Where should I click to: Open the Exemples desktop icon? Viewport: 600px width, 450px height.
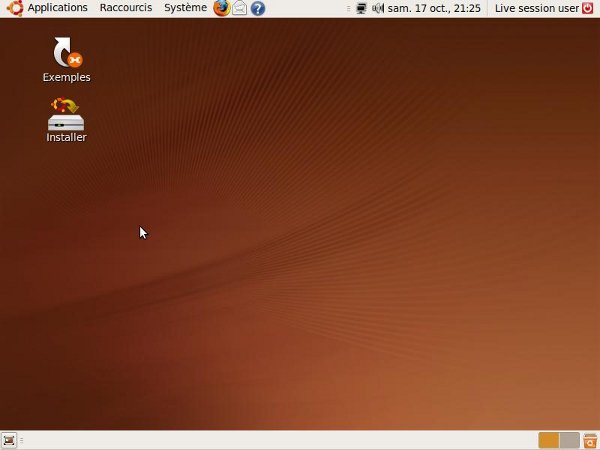tap(67, 60)
